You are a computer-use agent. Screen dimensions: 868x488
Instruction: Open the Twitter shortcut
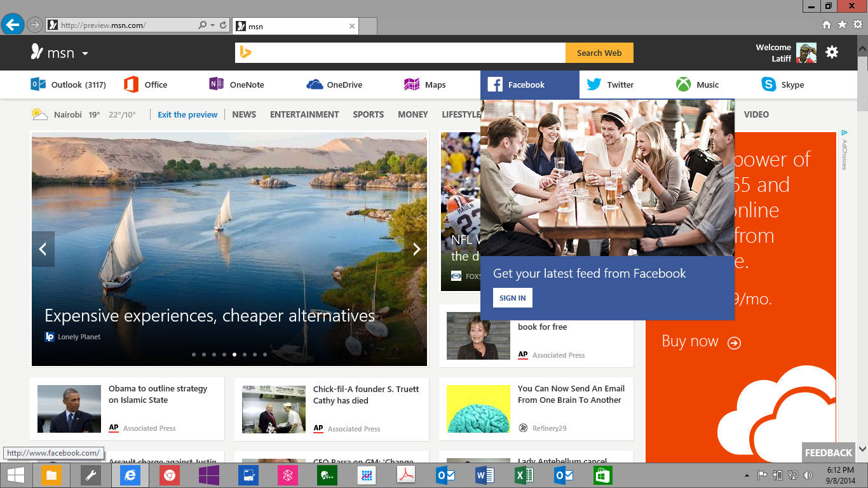610,85
